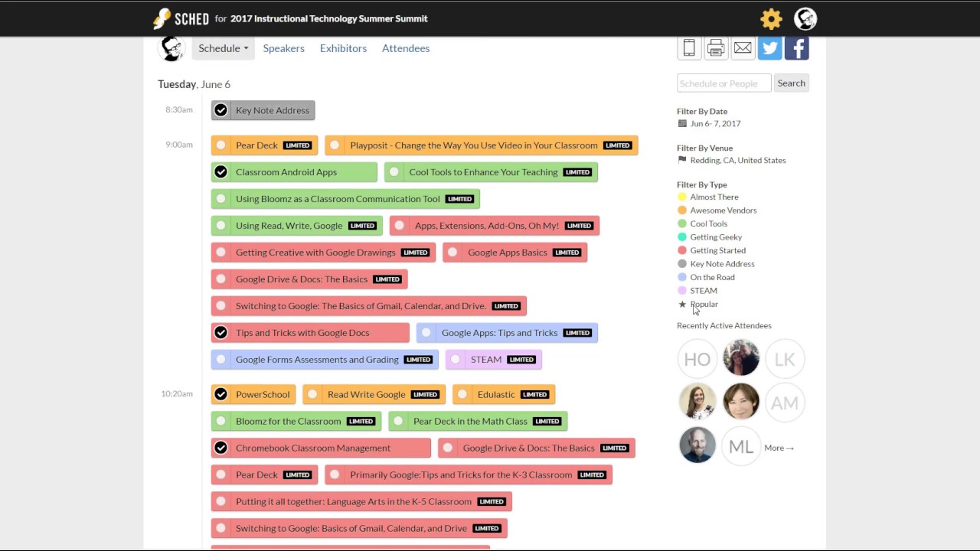This screenshot has width=980, height=551.
Task: Open the 2017 Instructional Technology Summer Summit title
Action: [329, 18]
